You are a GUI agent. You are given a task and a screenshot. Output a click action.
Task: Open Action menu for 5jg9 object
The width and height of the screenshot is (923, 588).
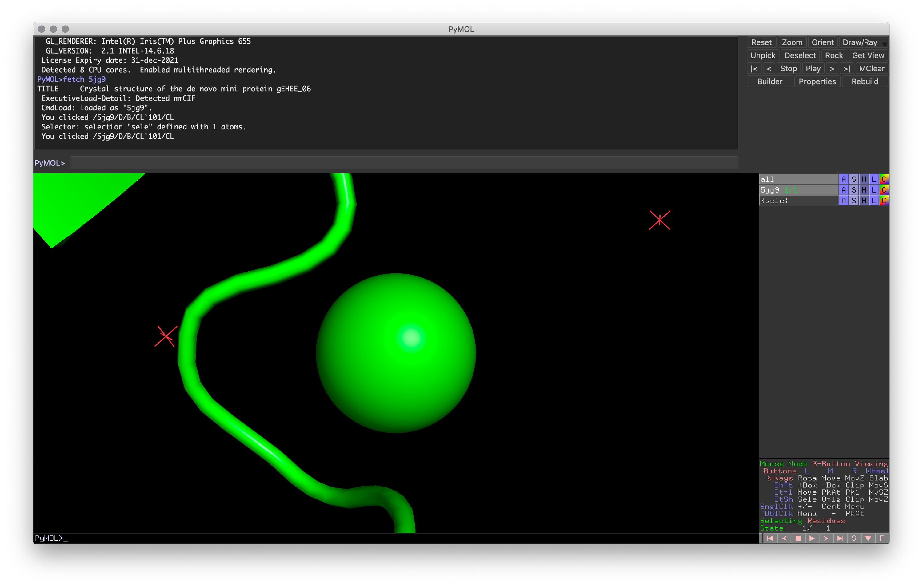[x=843, y=190]
